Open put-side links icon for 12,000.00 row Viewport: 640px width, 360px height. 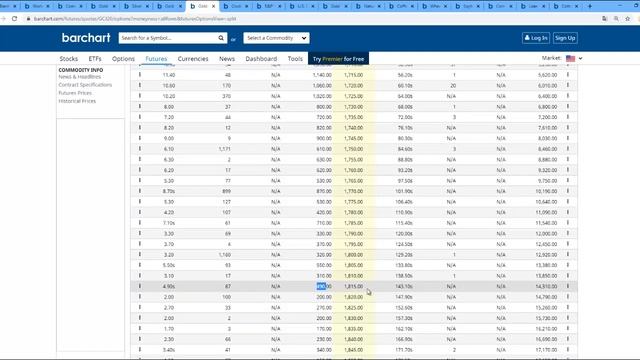tap(568, 233)
